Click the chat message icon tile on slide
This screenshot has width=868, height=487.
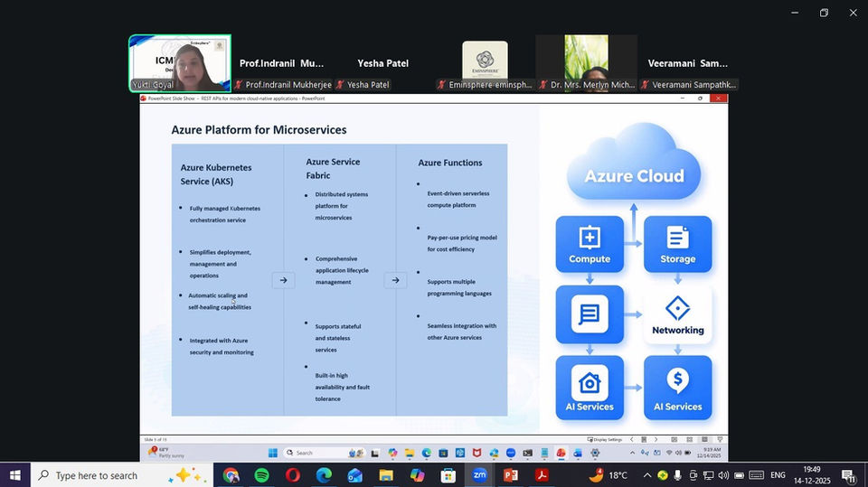(590, 315)
